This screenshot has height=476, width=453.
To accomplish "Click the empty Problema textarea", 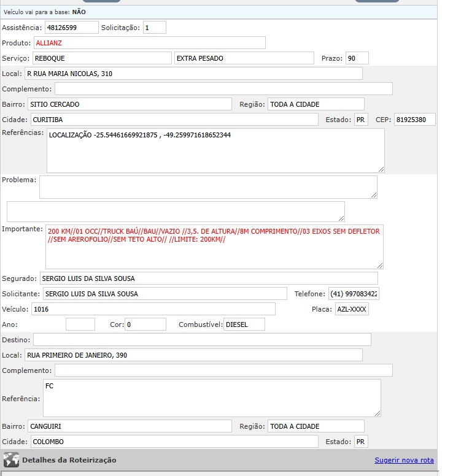I will (x=208, y=187).
